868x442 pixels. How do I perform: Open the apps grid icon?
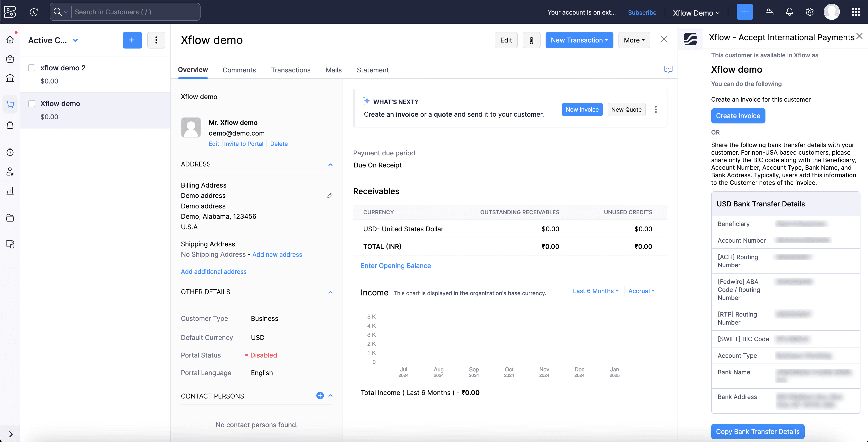click(855, 12)
